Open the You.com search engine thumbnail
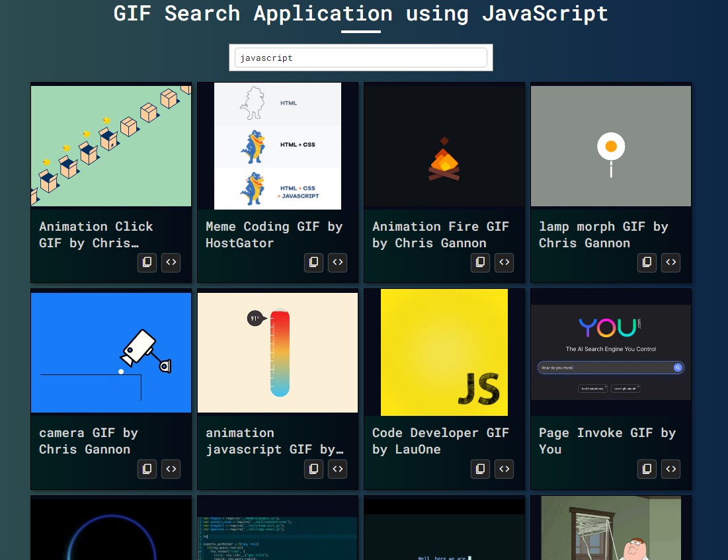Image resolution: width=728 pixels, height=560 pixels. tap(611, 352)
